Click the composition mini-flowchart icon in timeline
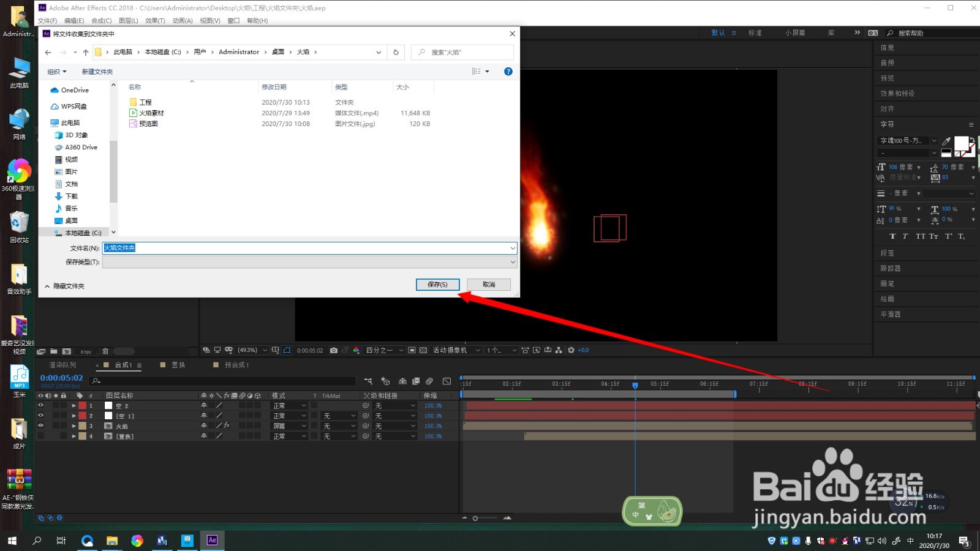The height and width of the screenshot is (551, 980). (x=368, y=381)
